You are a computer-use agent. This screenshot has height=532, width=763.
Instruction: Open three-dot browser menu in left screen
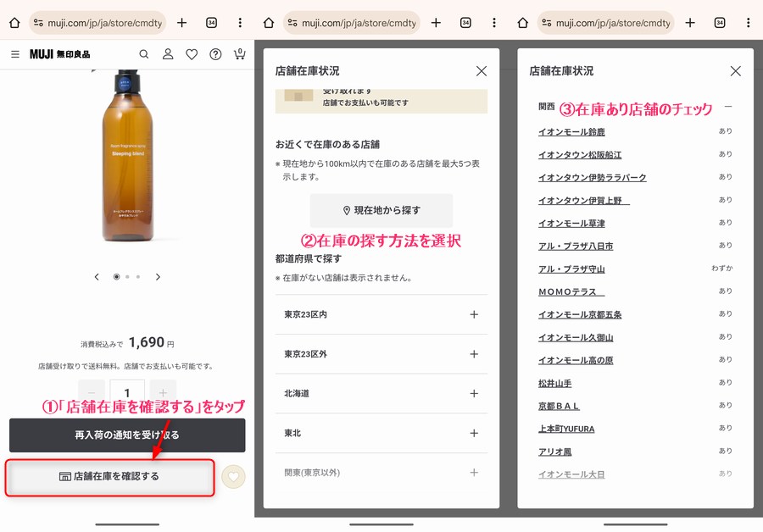(x=240, y=23)
